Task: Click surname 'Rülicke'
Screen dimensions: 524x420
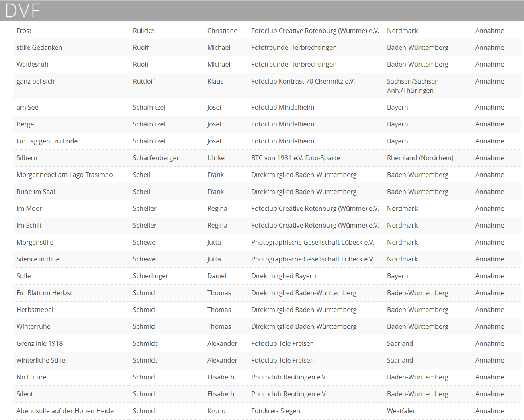Action: [x=143, y=31]
